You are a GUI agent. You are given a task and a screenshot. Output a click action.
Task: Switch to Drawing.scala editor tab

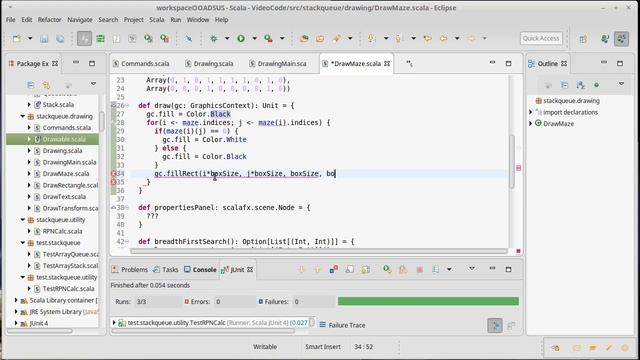point(209,64)
